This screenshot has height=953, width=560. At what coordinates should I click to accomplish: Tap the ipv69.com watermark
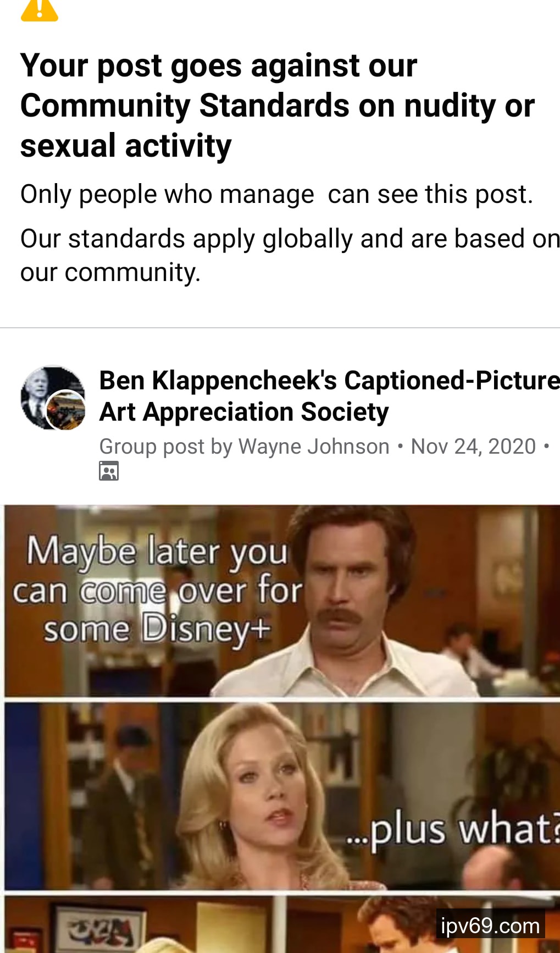pos(490,926)
